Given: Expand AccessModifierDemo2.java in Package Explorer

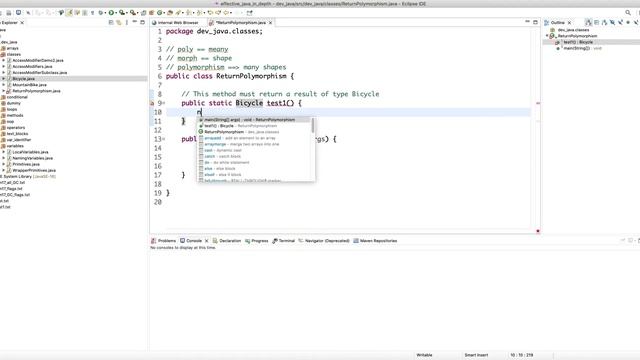Looking at the screenshot, I should tap(4, 60).
